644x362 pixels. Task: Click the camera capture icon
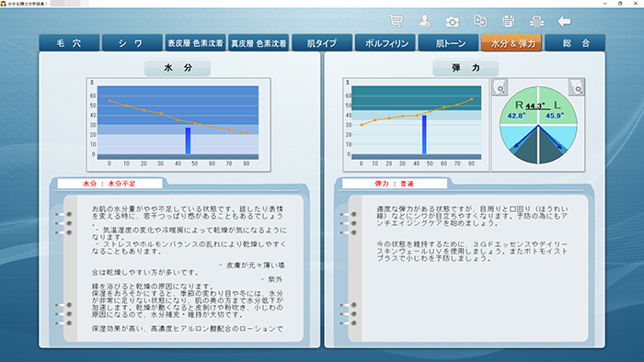(x=453, y=21)
